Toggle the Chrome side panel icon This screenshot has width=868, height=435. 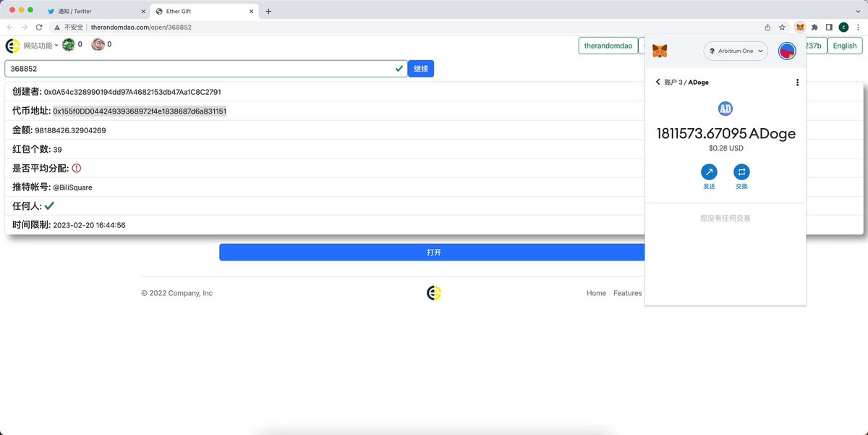pyautogui.click(x=829, y=27)
